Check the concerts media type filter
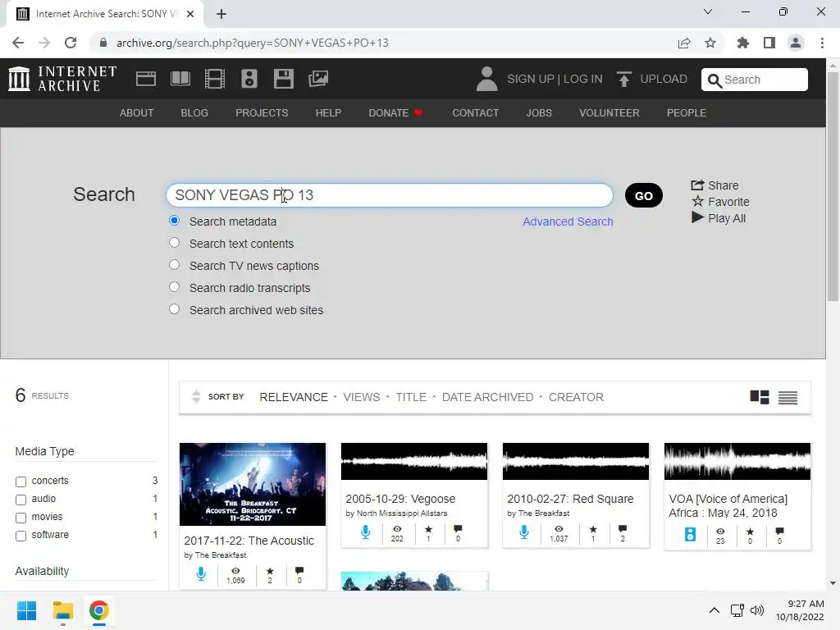 (21, 482)
